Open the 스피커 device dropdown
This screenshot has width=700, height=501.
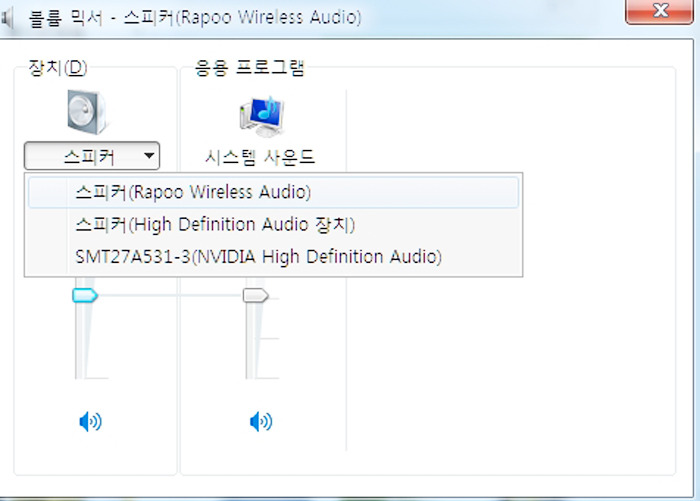[x=92, y=156]
